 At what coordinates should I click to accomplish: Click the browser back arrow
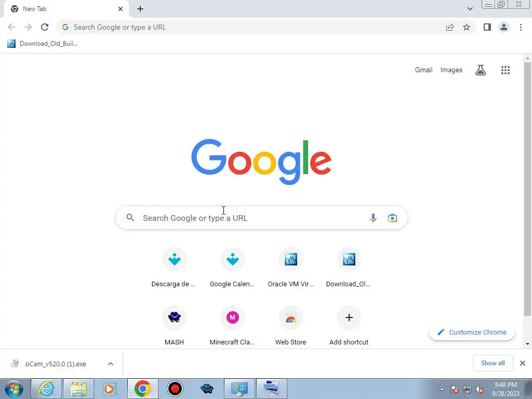11,27
